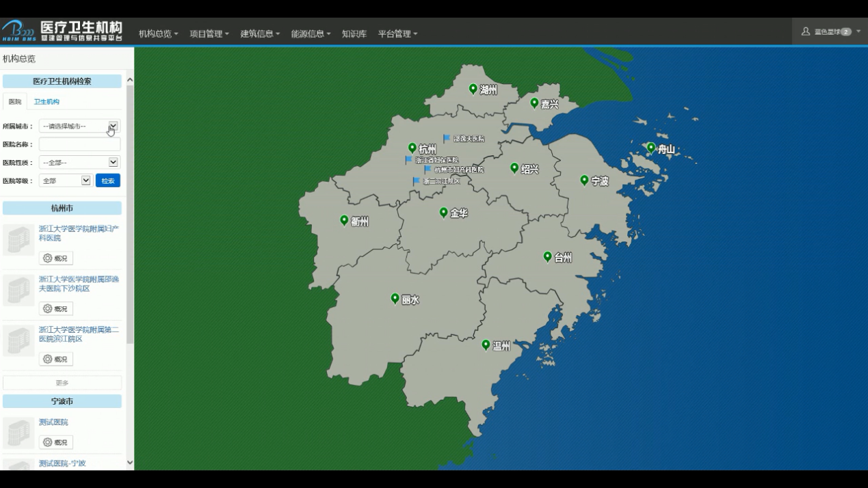The width and height of the screenshot is (868, 488).
Task: Click the 舟山 green map pin
Action: click(x=650, y=148)
